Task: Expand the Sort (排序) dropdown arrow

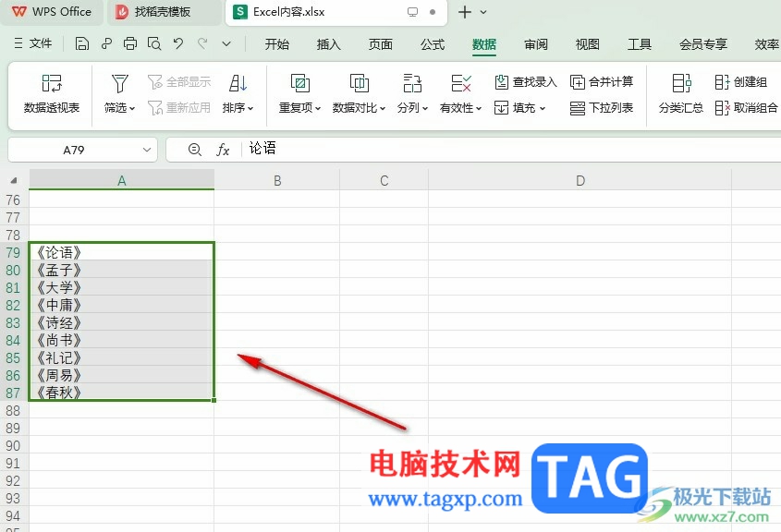Action: [250, 108]
